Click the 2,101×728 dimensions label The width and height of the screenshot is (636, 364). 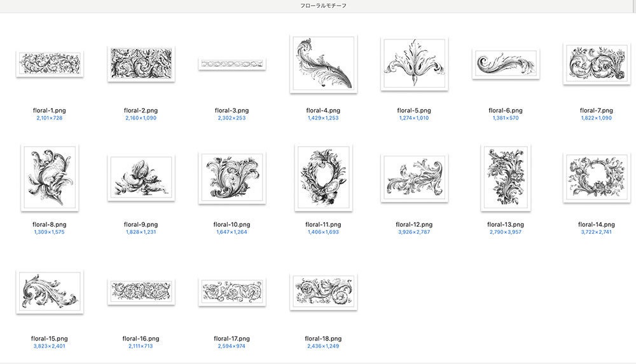pyautogui.click(x=50, y=118)
